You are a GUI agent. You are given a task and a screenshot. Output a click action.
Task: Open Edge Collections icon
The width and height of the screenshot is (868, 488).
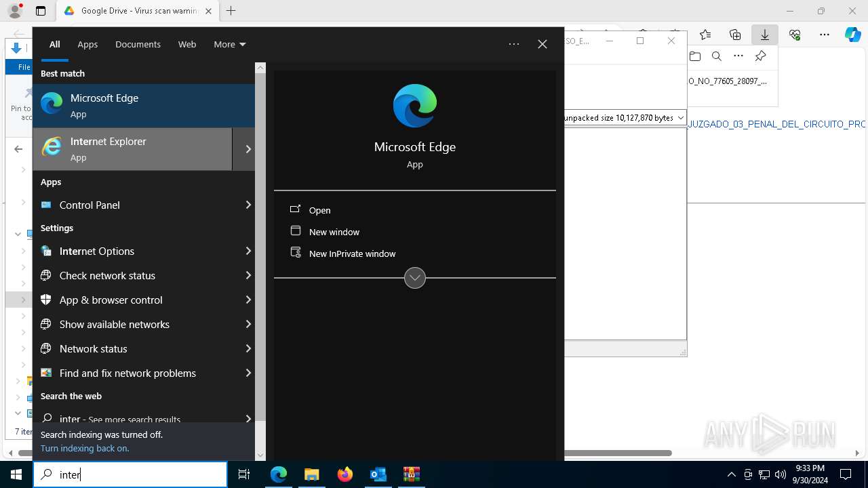[735, 35]
